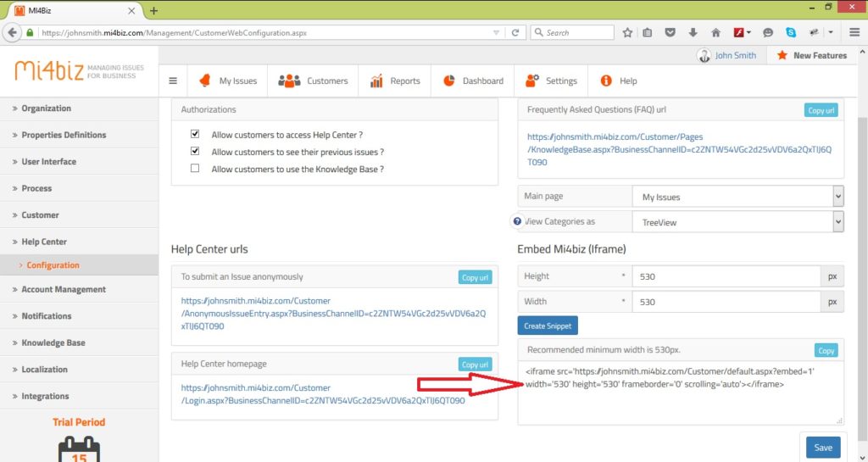Save the configuration with Save button
The image size is (868, 462).
tap(822, 448)
